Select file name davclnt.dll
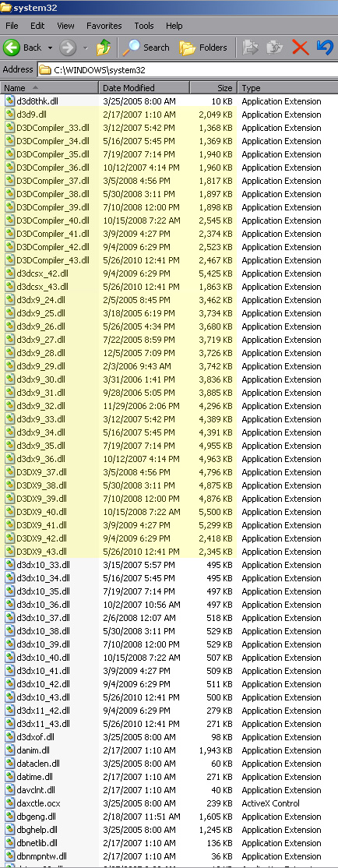This screenshot has height=868, width=338. coord(35,790)
